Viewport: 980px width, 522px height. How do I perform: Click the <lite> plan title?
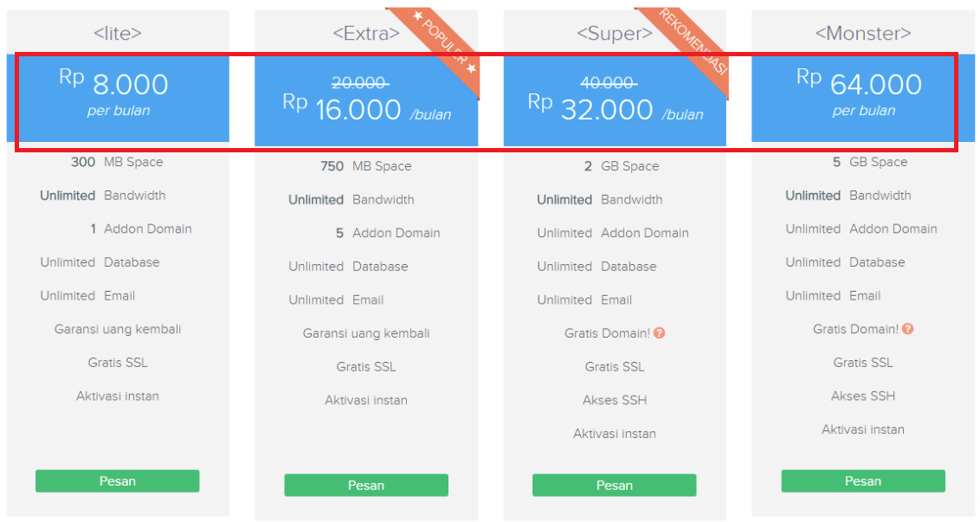[x=118, y=34]
